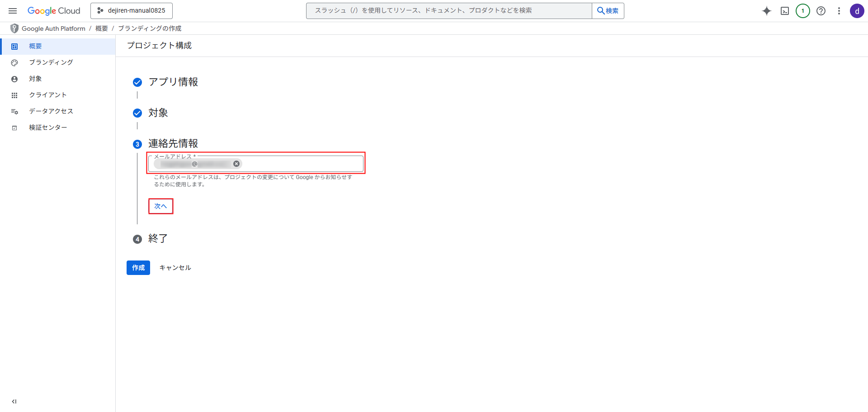Select クライアント in the sidebar
Viewport: 868px width, 412px height.
click(47, 95)
